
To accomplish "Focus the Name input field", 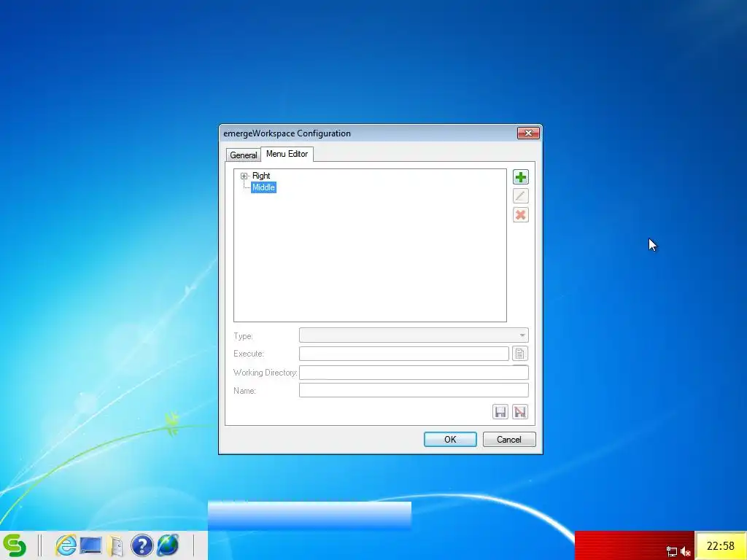I will point(414,391).
